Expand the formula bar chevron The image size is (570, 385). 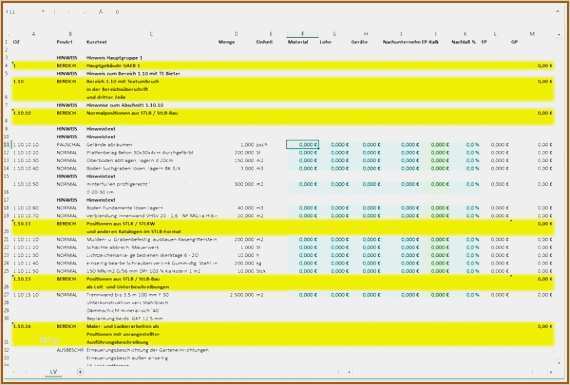pos(557,12)
